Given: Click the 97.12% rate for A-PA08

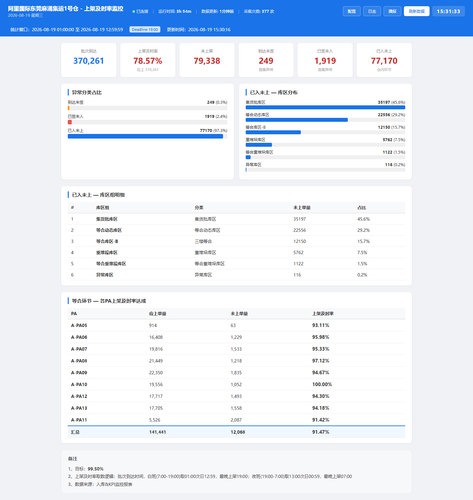Looking at the screenshot, I should coord(320,361).
